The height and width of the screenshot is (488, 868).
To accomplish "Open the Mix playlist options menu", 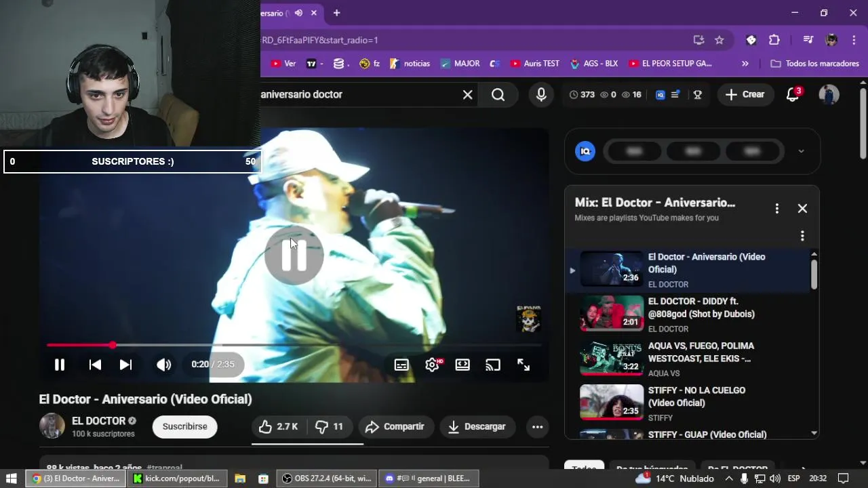I will pyautogui.click(x=777, y=209).
